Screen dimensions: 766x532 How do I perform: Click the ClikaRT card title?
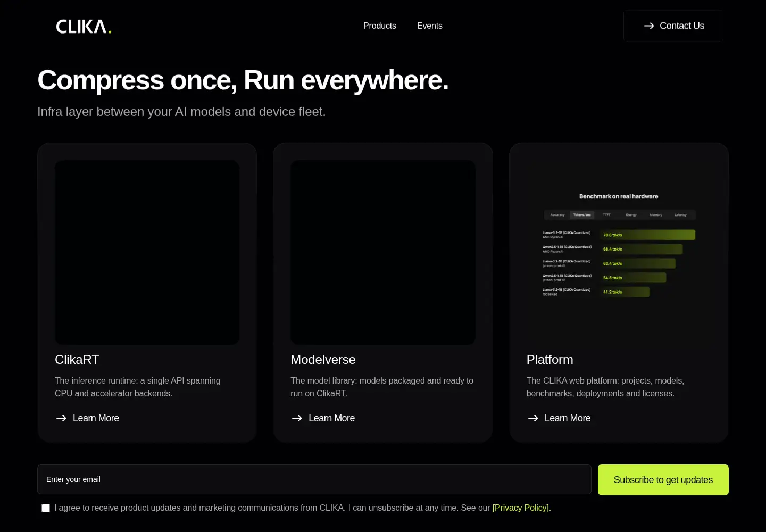tap(77, 360)
